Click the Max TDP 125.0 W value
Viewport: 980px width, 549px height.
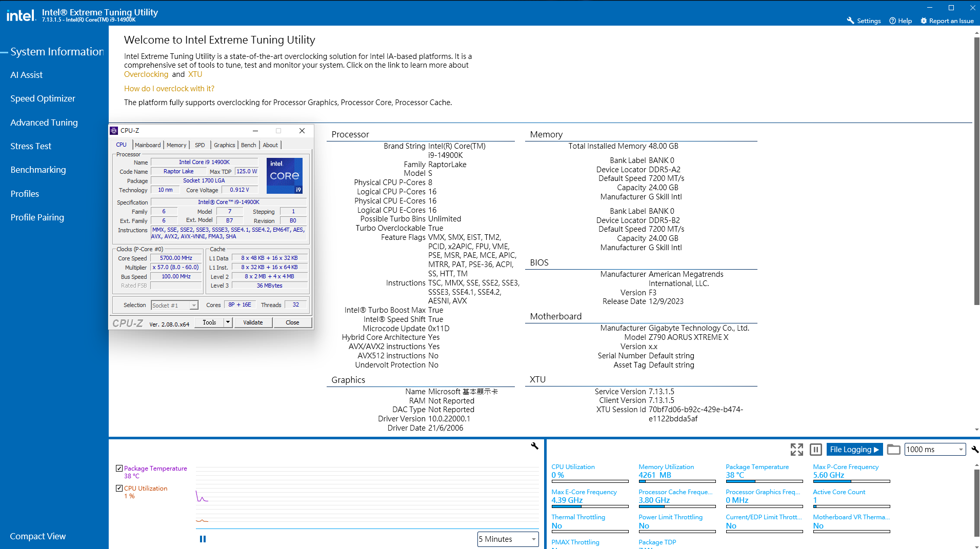[x=247, y=172]
